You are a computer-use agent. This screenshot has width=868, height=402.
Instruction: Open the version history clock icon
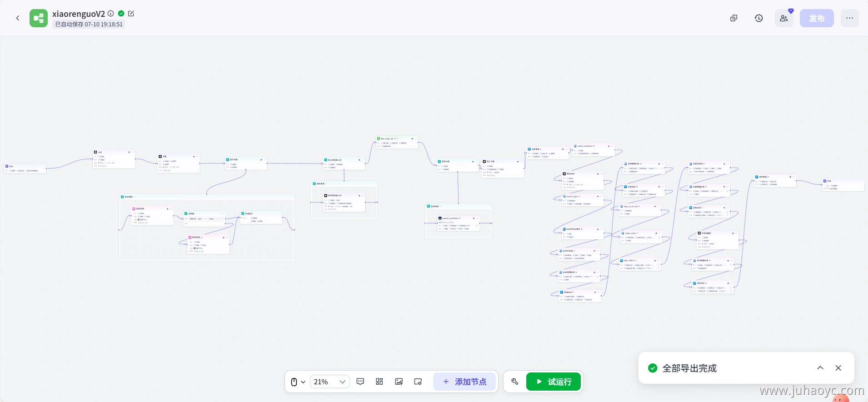pyautogui.click(x=758, y=18)
